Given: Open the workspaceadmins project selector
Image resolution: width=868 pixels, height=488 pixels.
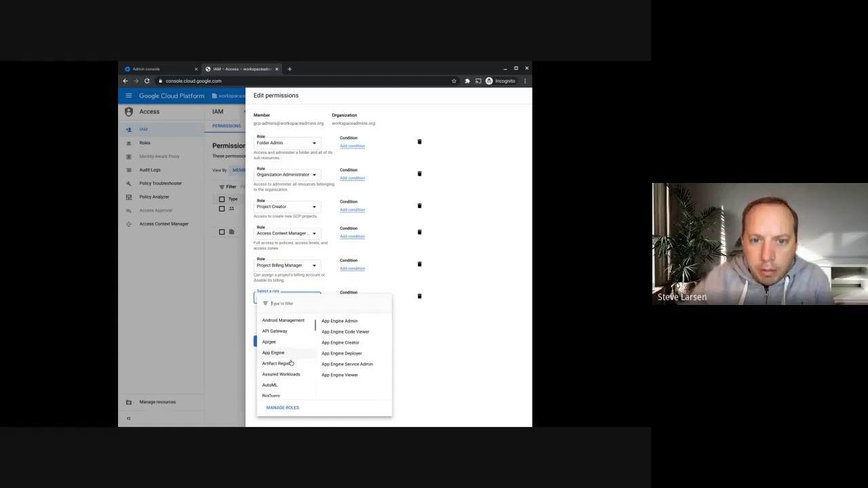Looking at the screenshot, I should pos(229,96).
